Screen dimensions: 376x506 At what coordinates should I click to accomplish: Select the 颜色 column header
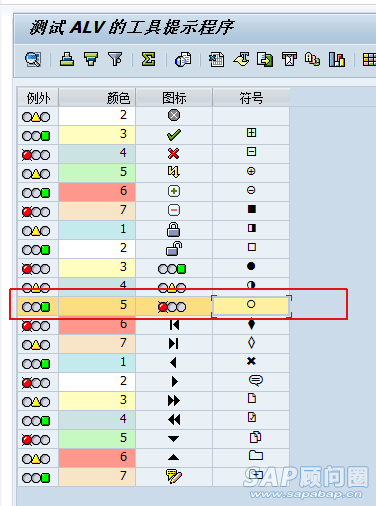tap(97, 98)
